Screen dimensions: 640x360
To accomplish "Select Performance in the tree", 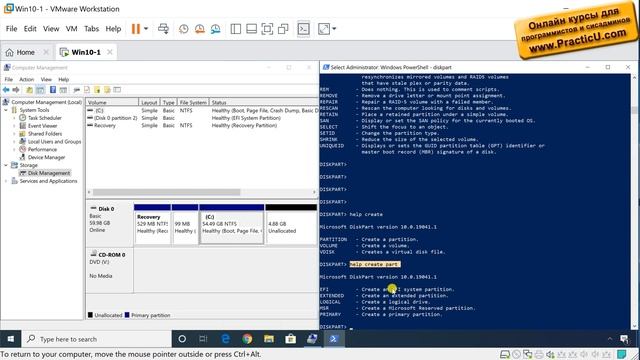I will click(42, 149).
